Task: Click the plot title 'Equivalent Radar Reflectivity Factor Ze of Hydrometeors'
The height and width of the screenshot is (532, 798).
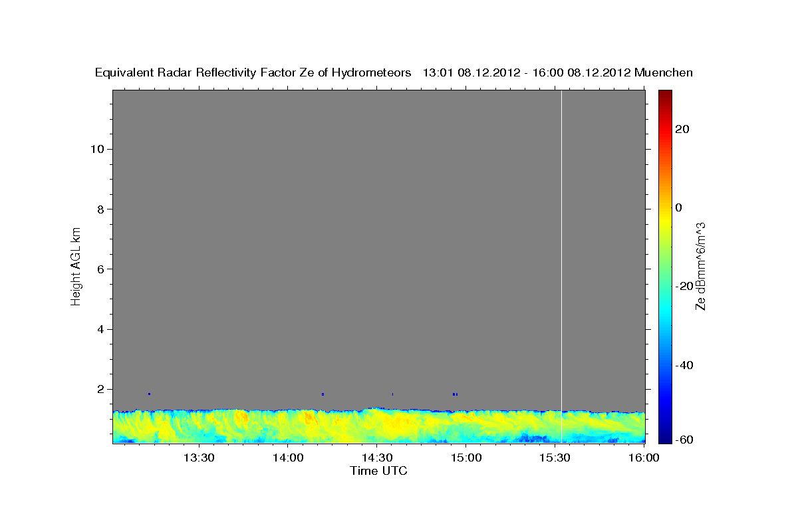Action: [253, 72]
